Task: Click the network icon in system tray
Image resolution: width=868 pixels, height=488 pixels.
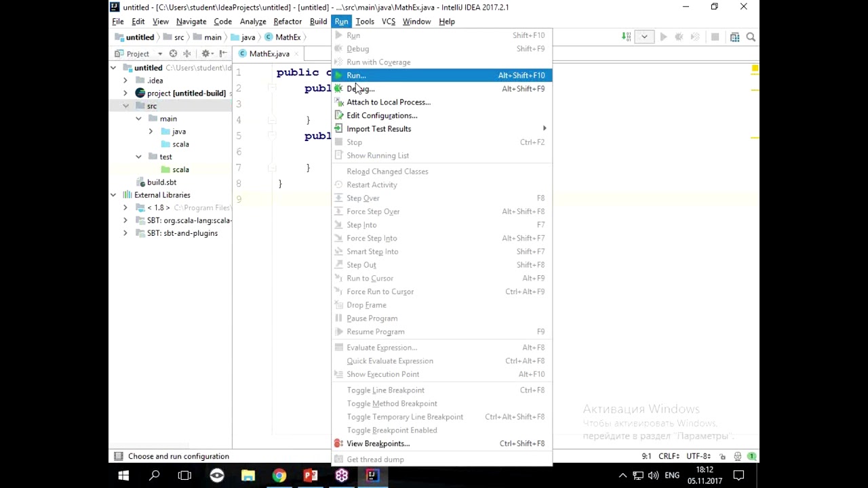Action: (x=637, y=475)
